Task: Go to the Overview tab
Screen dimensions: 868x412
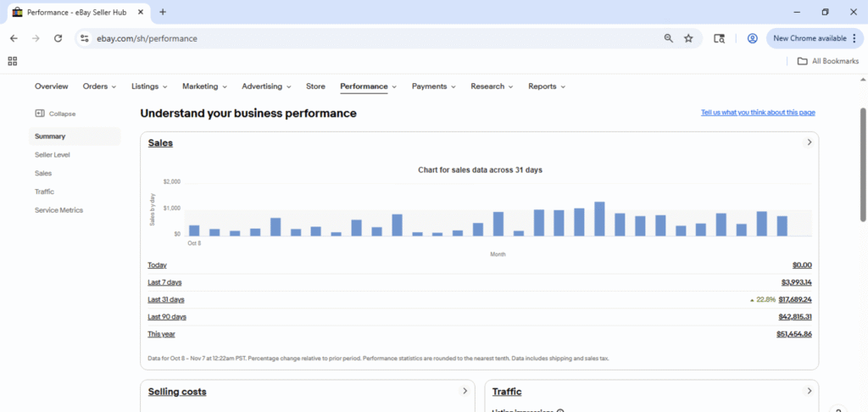Action: (x=52, y=86)
